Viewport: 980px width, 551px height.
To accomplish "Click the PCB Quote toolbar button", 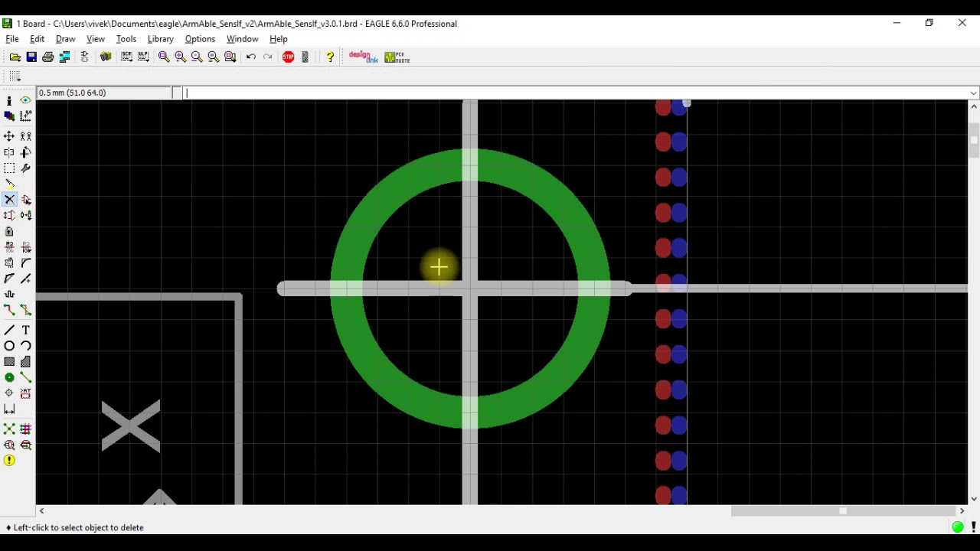I will 397,57.
